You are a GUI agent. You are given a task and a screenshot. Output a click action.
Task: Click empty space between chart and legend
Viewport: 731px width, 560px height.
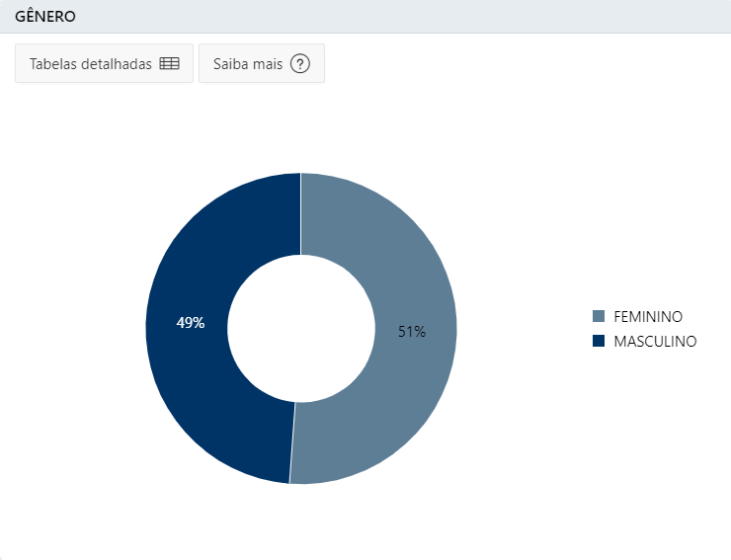523,328
